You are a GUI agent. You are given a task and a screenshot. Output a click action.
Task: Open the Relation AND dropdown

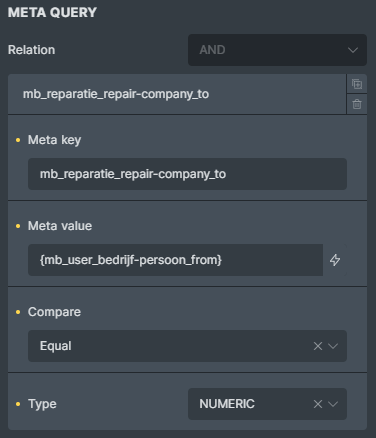277,50
